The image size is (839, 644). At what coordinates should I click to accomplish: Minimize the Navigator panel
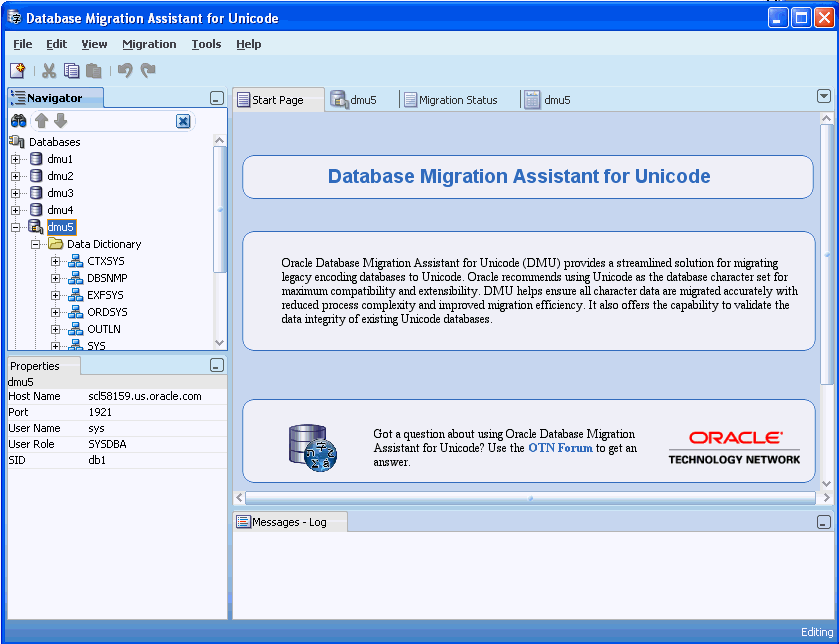coord(217,98)
